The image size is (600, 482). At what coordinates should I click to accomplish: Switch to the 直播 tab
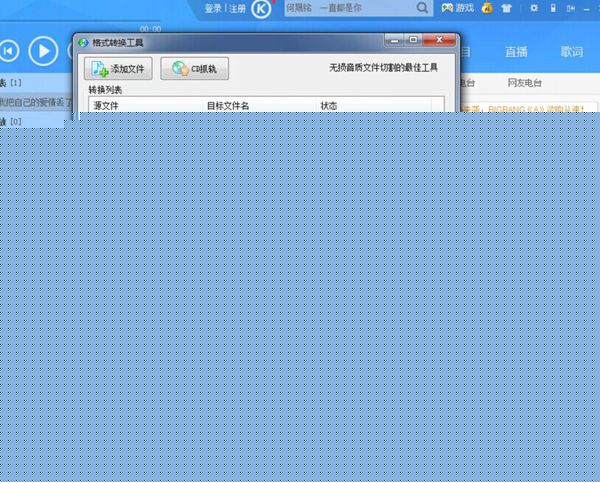[x=516, y=52]
